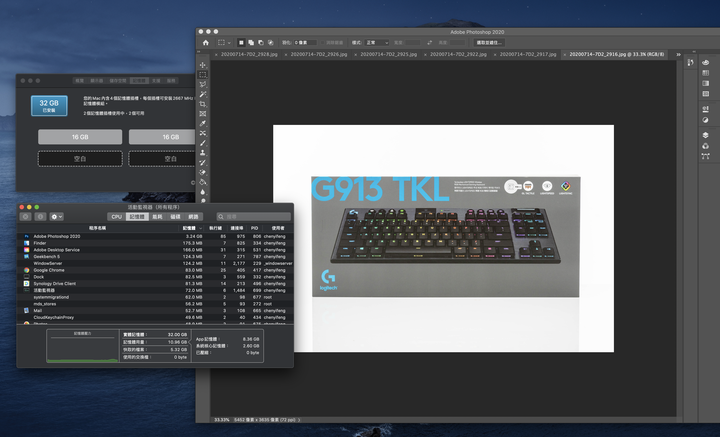Open the Gradients panel icon
The image size is (720, 437).
pos(706,84)
